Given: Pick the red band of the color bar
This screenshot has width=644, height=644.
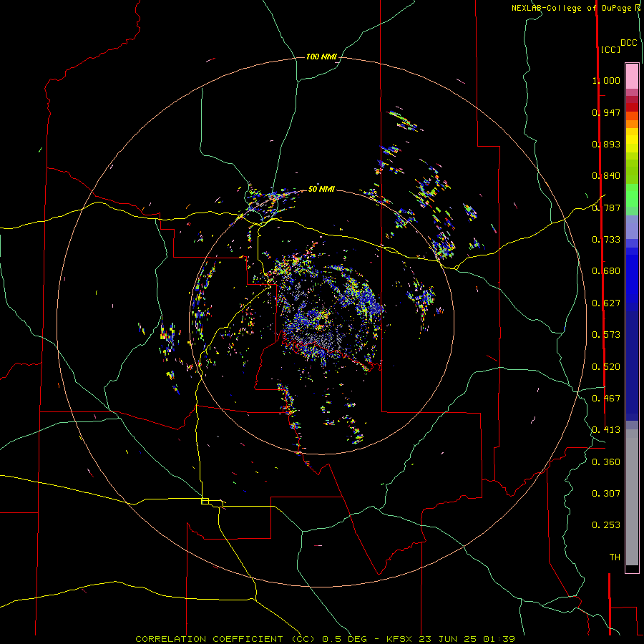Looking at the screenshot, I should click(632, 107).
